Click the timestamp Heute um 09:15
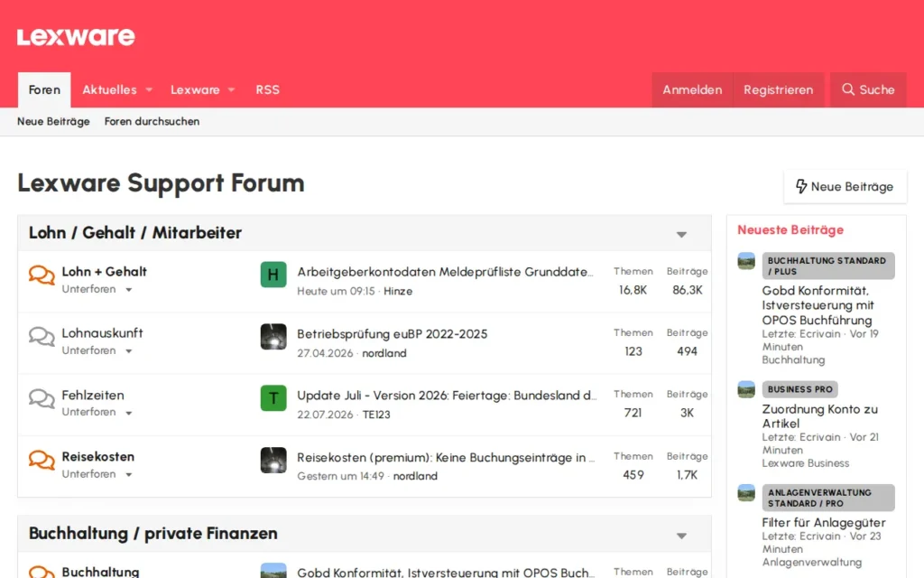The height and width of the screenshot is (578, 924). point(336,291)
